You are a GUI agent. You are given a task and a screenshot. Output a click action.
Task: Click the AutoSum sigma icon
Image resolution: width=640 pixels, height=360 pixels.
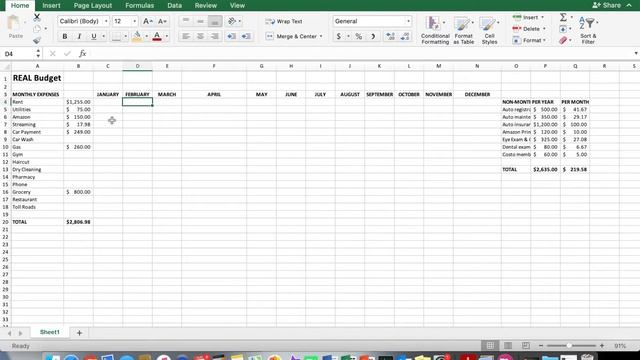pyautogui.click(x=563, y=17)
